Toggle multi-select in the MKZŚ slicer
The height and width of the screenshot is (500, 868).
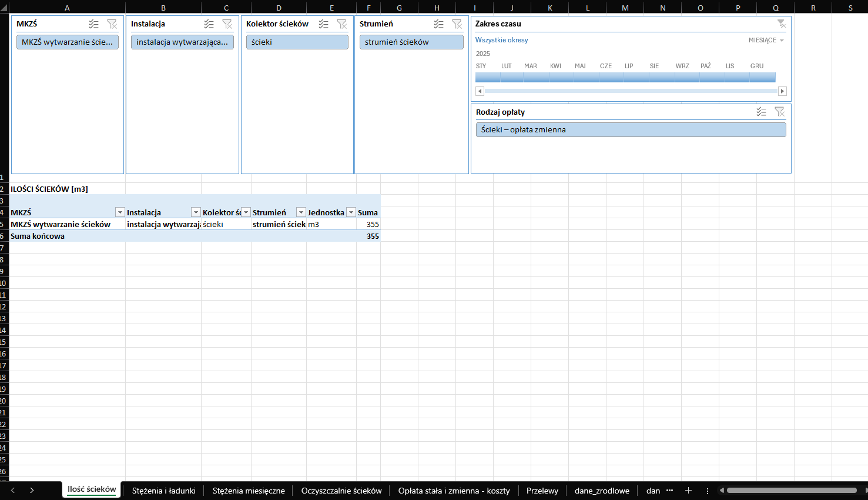click(x=93, y=24)
